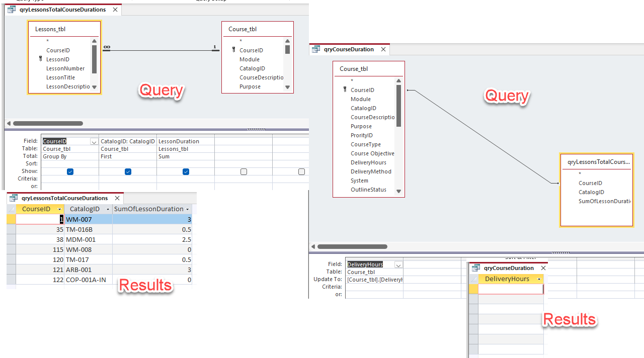644x358 pixels.
Task: Select the MDM-001 CatalogID cell
Action: [89, 239]
